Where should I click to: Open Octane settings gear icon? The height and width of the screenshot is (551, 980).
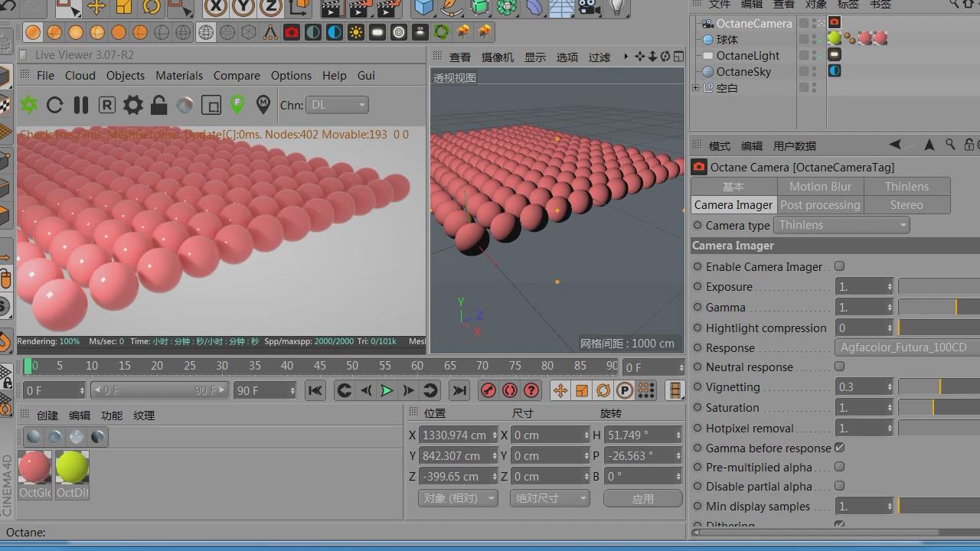tap(132, 105)
